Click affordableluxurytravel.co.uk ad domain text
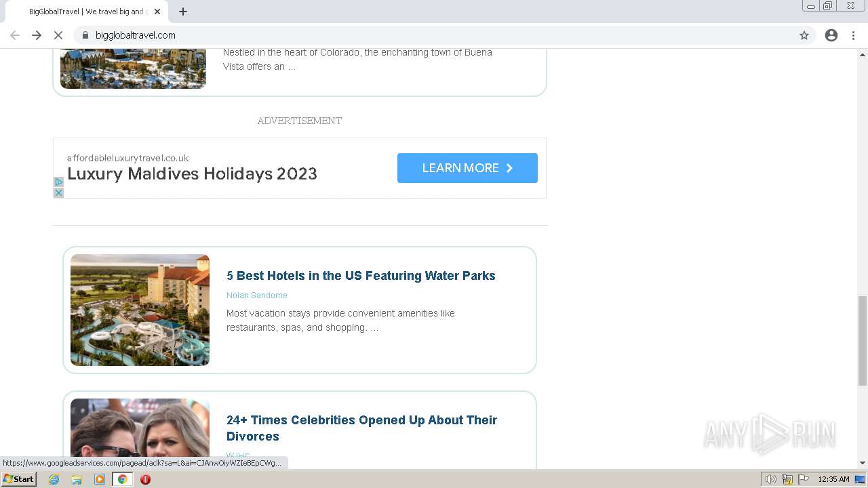The width and height of the screenshot is (868, 488). click(127, 158)
